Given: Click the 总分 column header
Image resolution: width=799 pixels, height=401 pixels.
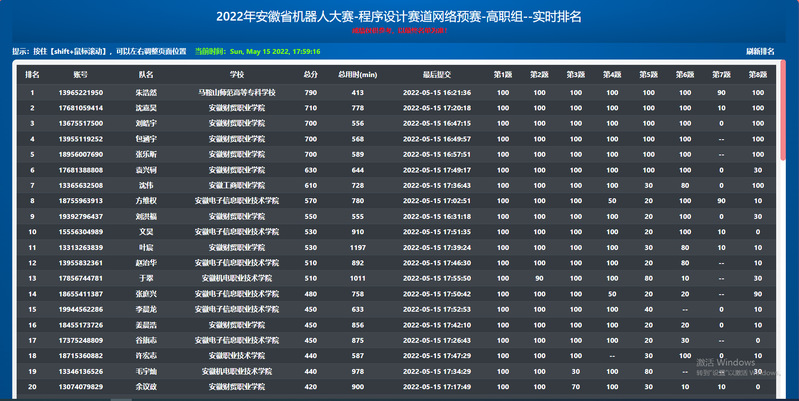Looking at the screenshot, I should [x=311, y=75].
